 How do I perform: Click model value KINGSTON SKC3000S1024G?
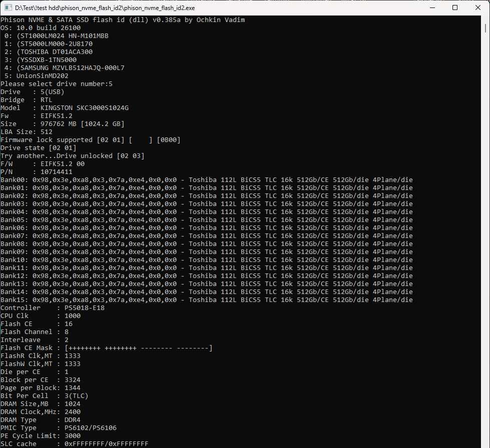pyautogui.click(x=85, y=107)
